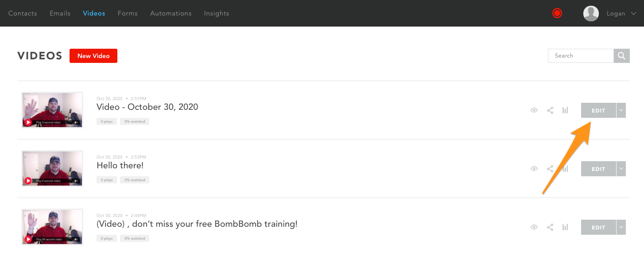Open the Logan account dropdown chevron
644x256 pixels.
click(x=634, y=14)
